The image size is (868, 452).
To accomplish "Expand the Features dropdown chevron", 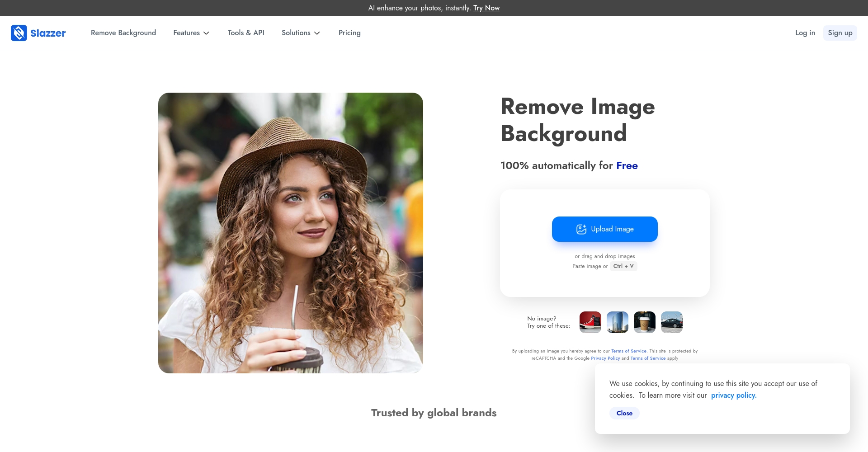I will coord(206,33).
